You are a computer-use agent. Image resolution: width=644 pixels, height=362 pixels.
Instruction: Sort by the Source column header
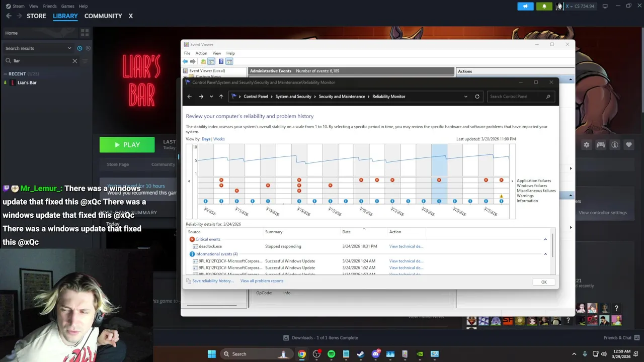coord(194,232)
